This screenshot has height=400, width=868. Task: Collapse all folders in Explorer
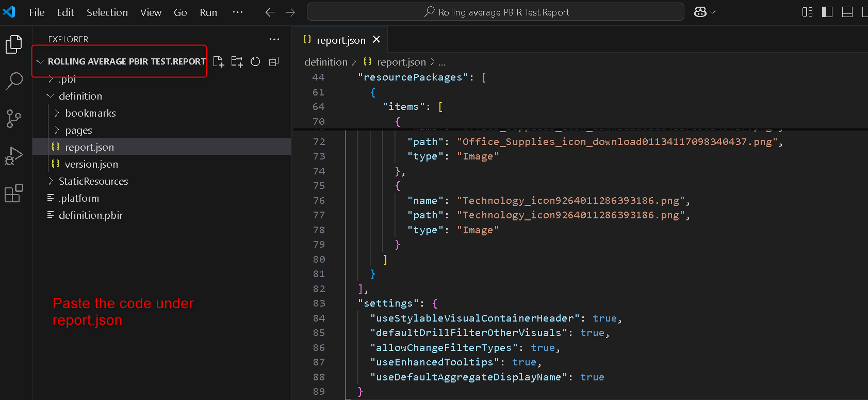click(274, 62)
